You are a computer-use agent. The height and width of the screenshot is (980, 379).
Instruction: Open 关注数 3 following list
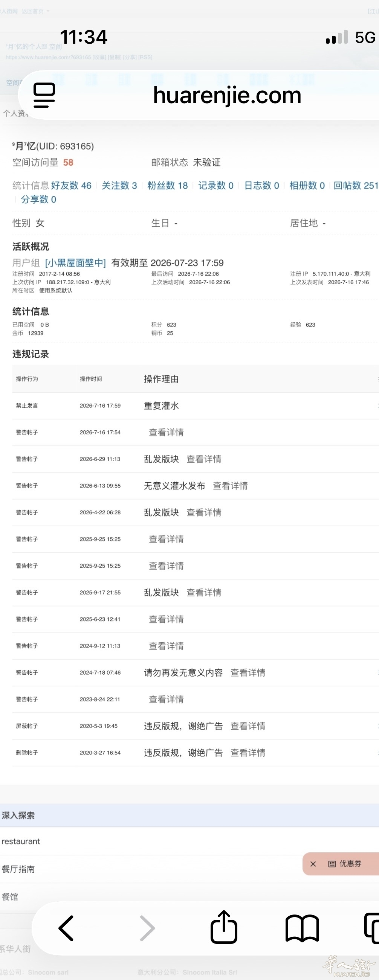(119, 185)
